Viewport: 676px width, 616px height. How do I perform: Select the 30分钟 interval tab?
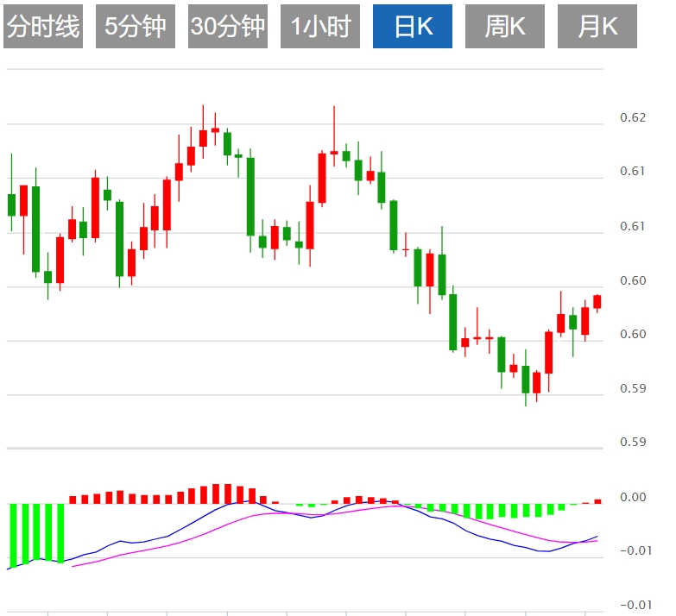[x=228, y=26]
